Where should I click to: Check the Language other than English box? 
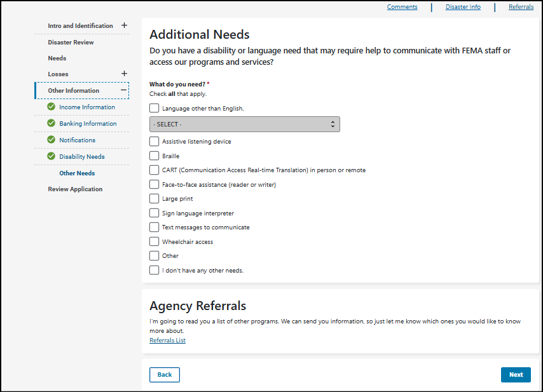pyautogui.click(x=155, y=109)
